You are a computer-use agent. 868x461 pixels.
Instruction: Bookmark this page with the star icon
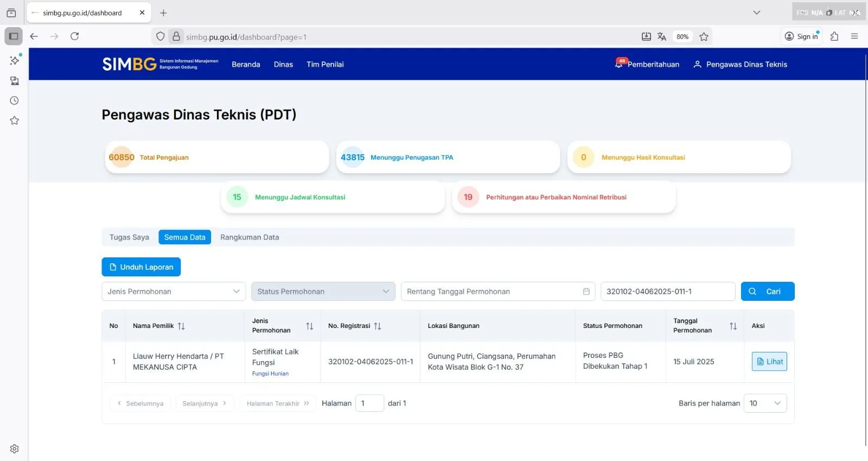click(704, 37)
